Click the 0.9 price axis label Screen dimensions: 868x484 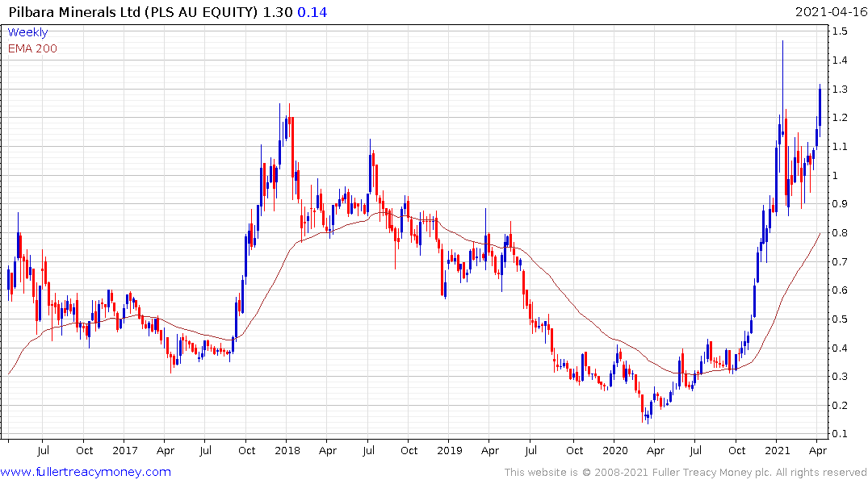[x=840, y=203]
